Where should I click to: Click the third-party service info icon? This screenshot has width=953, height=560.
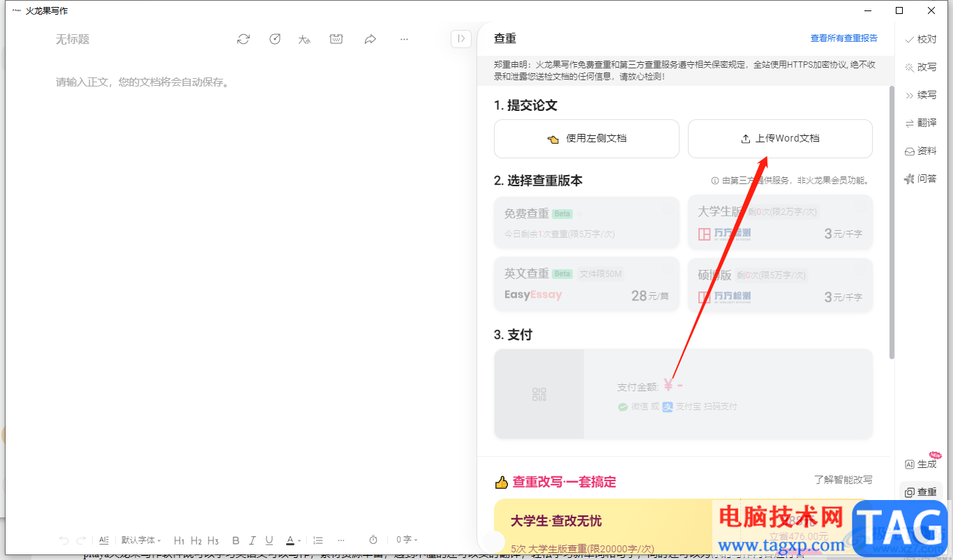(x=714, y=181)
